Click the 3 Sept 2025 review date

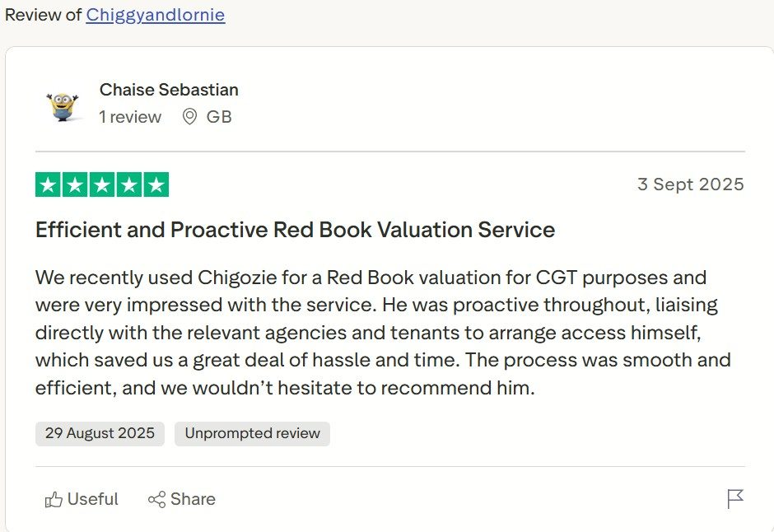(690, 184)
